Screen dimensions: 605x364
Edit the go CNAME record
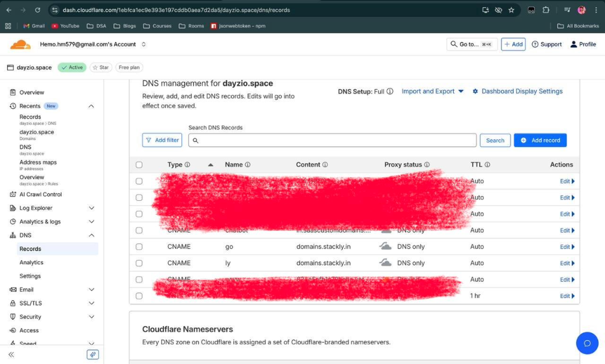tap(567, 247)
